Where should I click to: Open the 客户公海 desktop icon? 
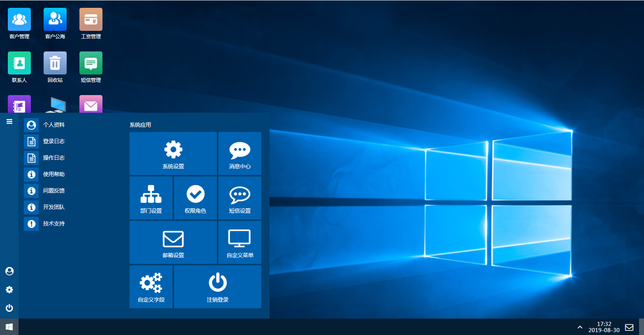(x=55, y=23)
